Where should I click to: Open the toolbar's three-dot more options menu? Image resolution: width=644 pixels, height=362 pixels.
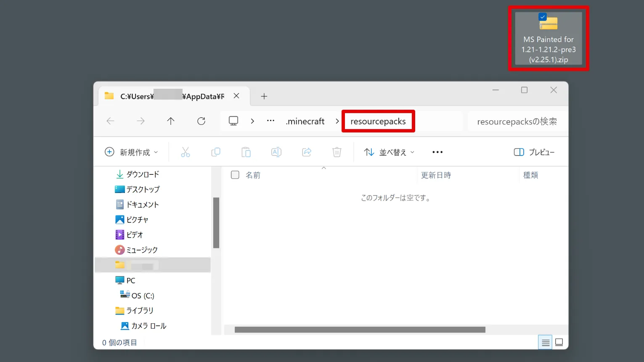coord(437,152)
